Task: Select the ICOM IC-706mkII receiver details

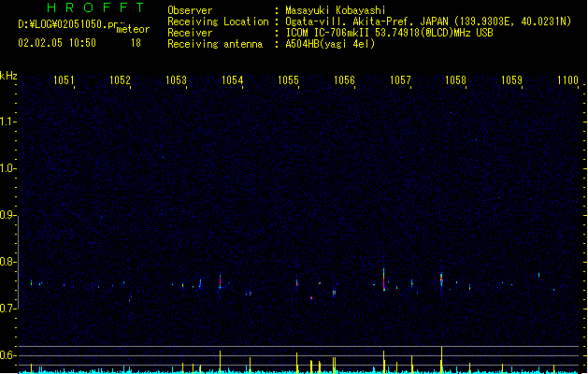Action: click(x=389, y=33)
